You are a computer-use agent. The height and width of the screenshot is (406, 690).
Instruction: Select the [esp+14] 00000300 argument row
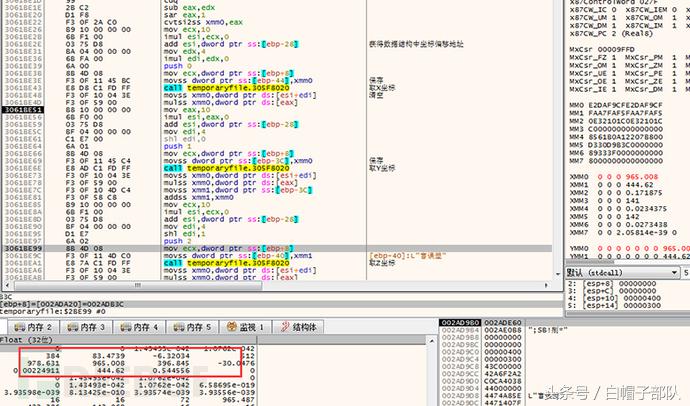pos(614,306)
